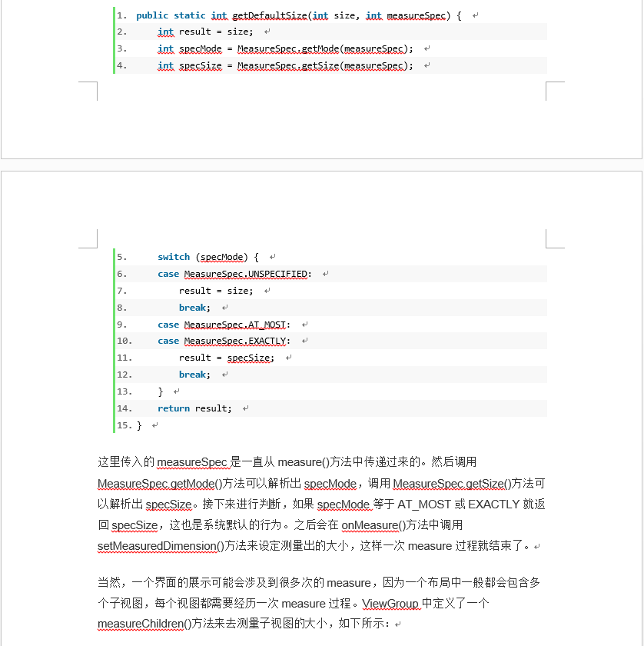Screen dimensions: 644x646
Task: Click the 'case' keyword on line 9
Action: [x=168, y=325]
